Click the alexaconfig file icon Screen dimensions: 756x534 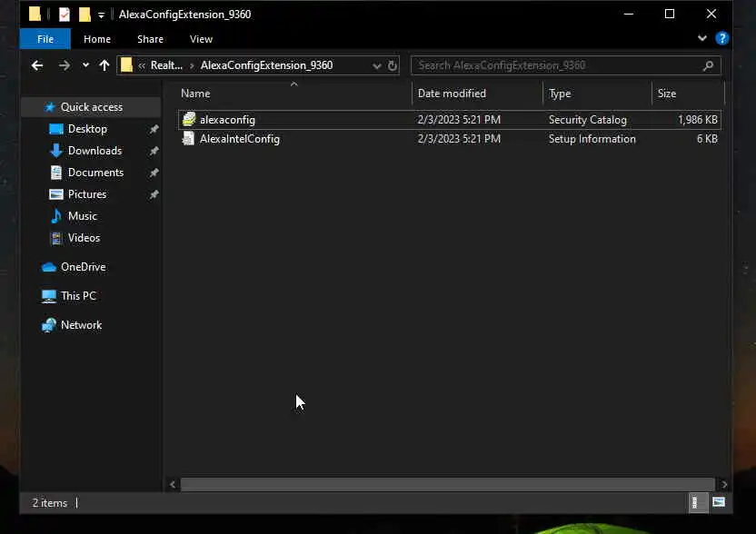tap(189, 119)
